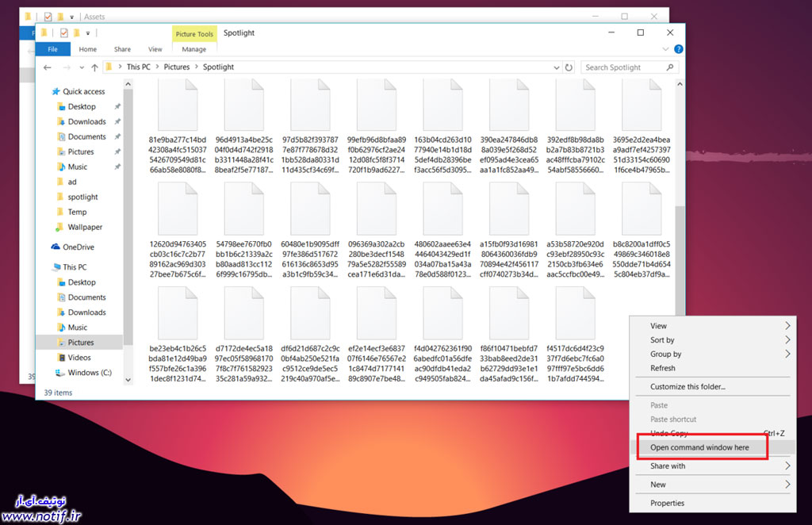The height and width of the screenshot is (525, 812).
Task: Click into the Search Spotlight box
Action: coord(622,67)
